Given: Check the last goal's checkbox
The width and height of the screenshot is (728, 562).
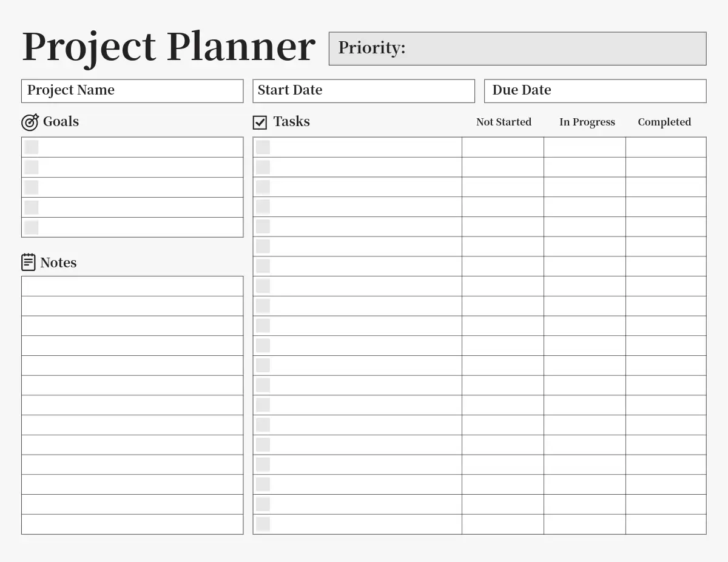Looking at the screenshot, I should click(x=32, y=227).
